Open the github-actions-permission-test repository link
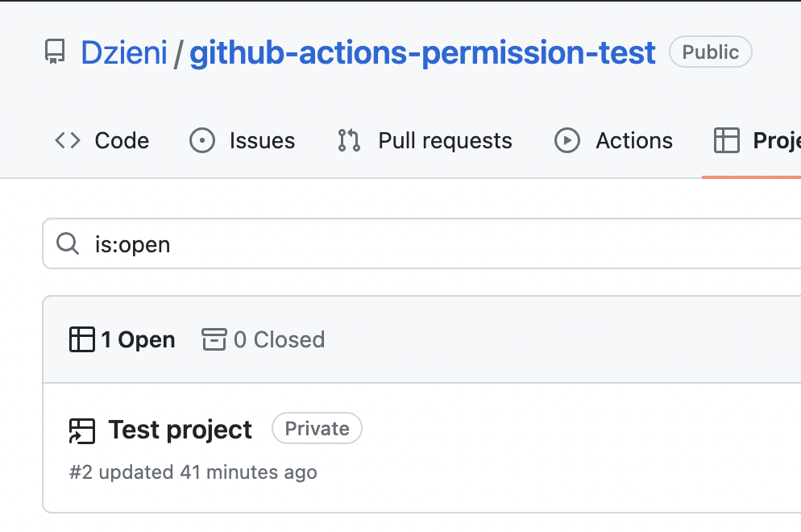Image resolution: width=801 pixels, height=532 pixels. point(422,52)
